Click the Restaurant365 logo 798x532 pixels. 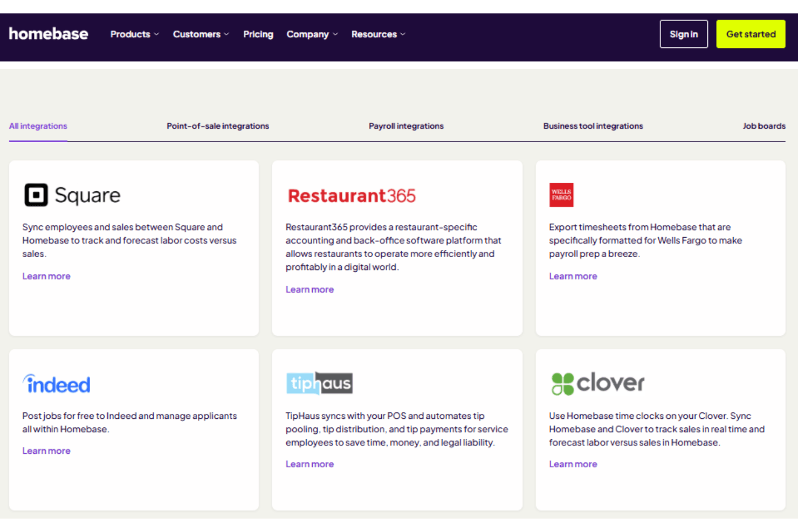coord(352,196)
